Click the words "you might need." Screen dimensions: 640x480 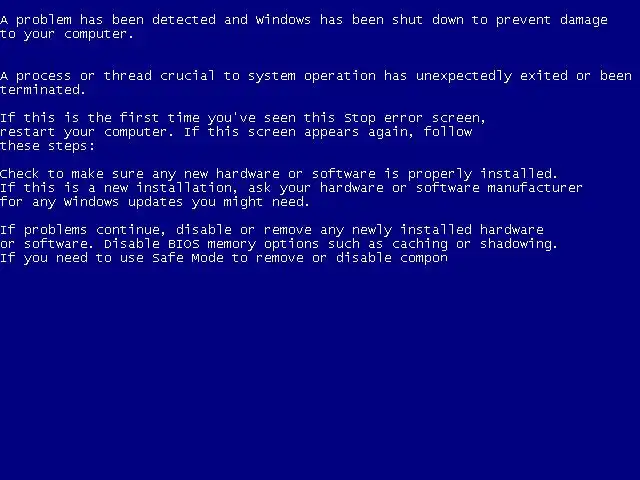point(251,202)
